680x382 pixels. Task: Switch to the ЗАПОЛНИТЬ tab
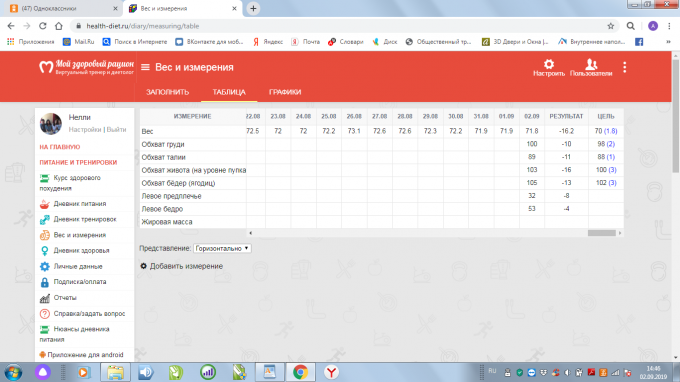[x=167, y=92]
